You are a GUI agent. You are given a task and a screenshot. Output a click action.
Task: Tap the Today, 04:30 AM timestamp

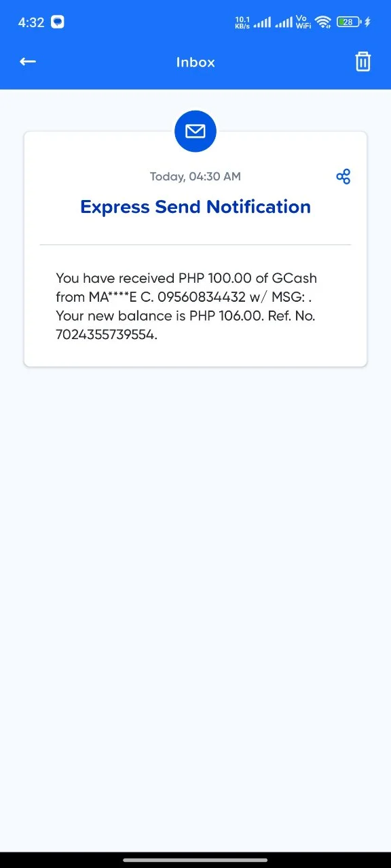[x=195, y=177]
